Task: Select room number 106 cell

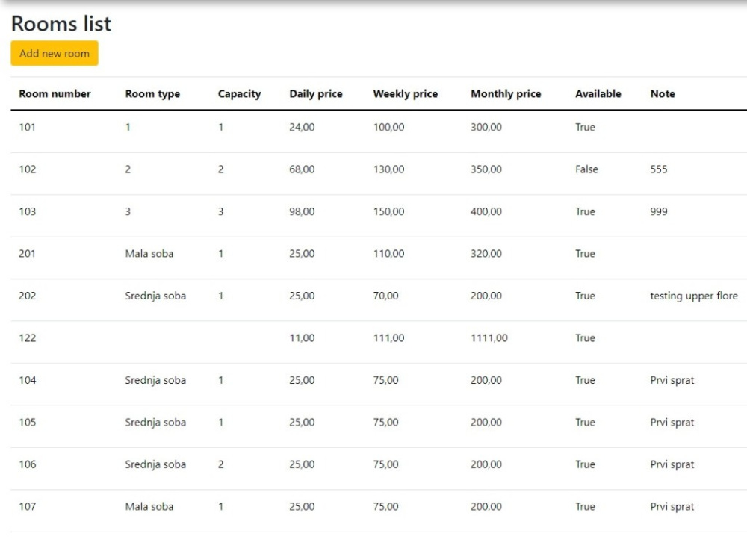Action: 27,464
